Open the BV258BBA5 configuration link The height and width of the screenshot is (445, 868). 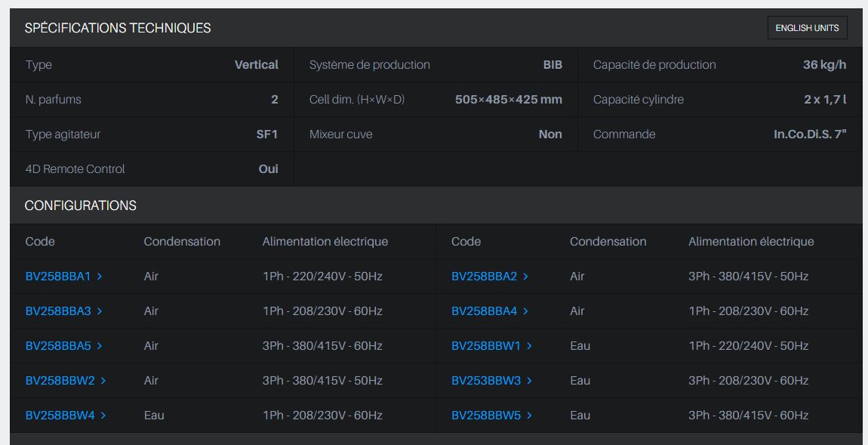[x=58, y=346]
